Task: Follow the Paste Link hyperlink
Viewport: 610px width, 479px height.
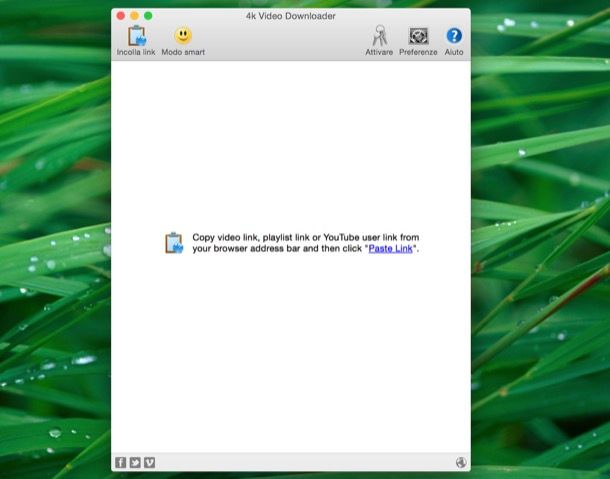Action: point(390,249)
